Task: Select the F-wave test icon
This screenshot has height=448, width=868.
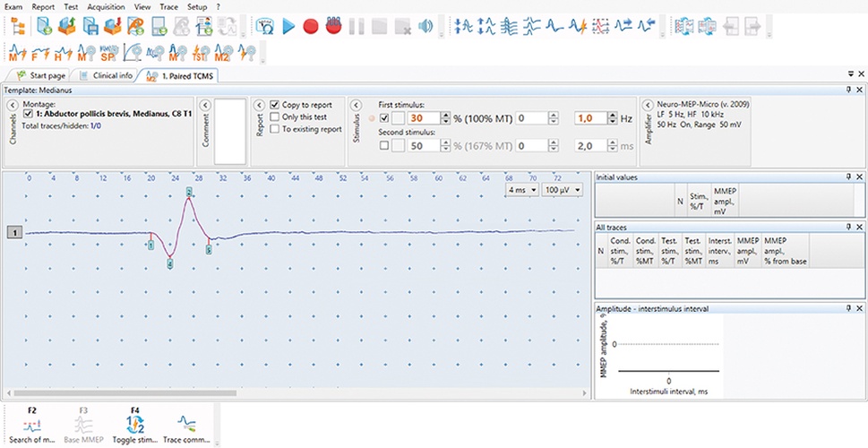Action: [x=39, y=53]
